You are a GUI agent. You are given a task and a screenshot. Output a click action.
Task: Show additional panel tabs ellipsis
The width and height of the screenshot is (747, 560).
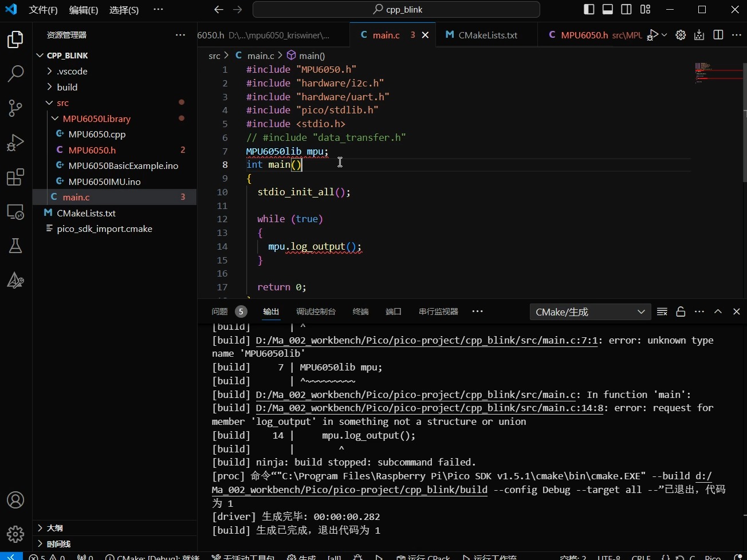(x=478, y=311)
